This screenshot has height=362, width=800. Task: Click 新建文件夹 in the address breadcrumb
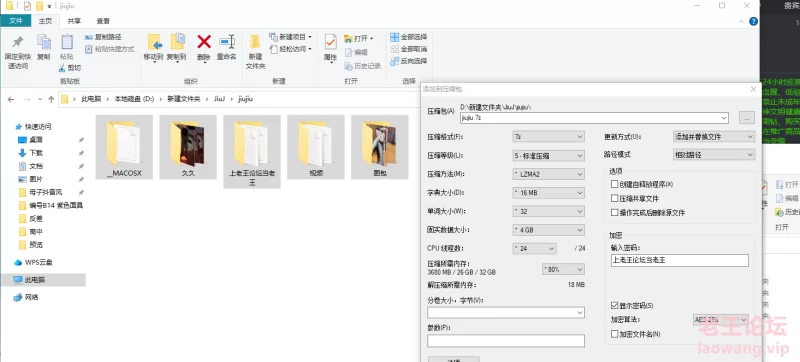[x=184, y=99]
